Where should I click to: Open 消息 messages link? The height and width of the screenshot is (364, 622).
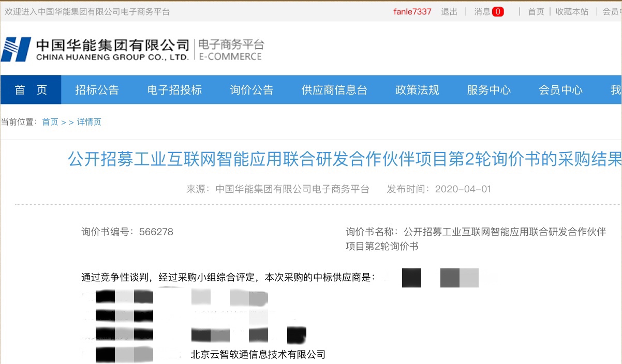pyautogui.click(x=482, y=11)
